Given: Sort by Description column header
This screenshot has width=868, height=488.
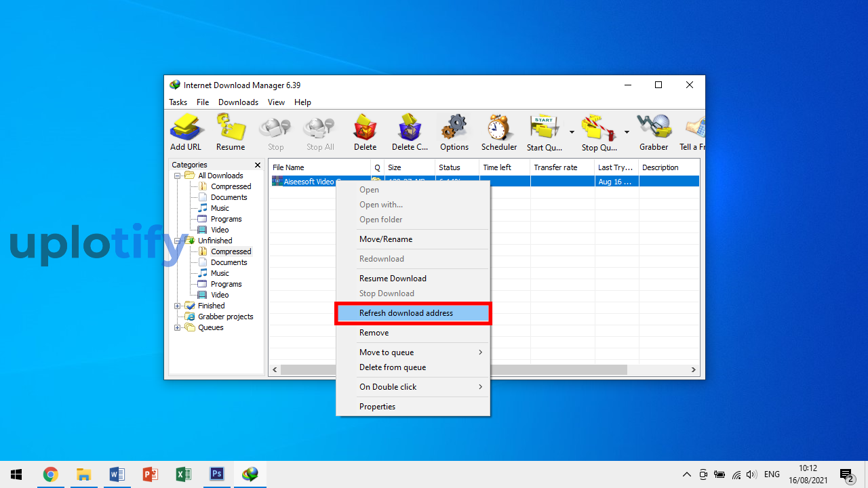Looking at the screenshot, I should point(669,167).
